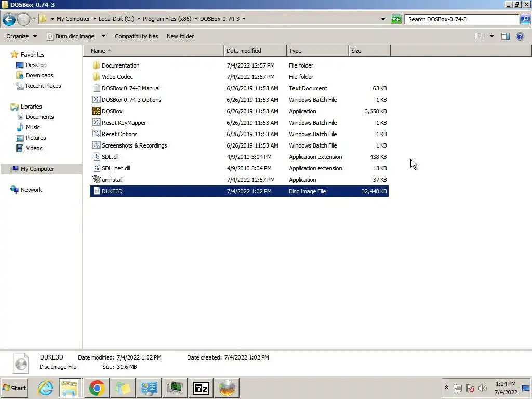The width and height of the screenshot is (532, 399).
Task: Sort by Date modified column header
Action: coord(255,51)
